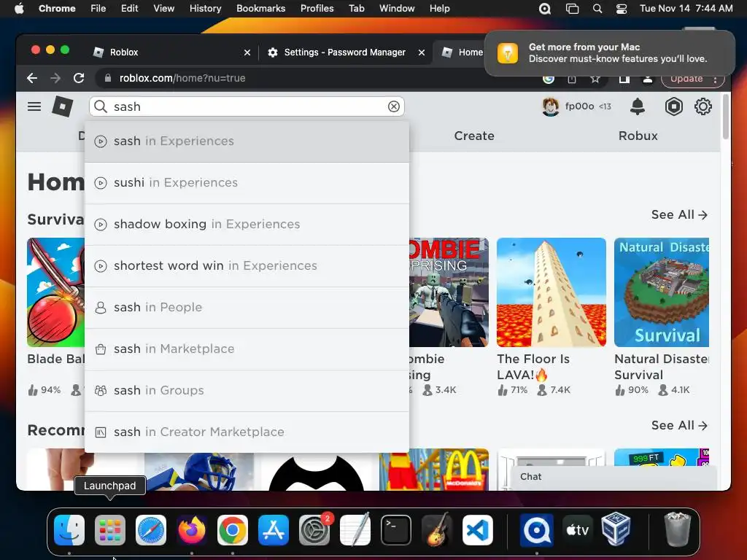Open the Zombie Uprising game thumbnail
The width and height of the screenshot is (747, 560).
click(x=449, y=292)
